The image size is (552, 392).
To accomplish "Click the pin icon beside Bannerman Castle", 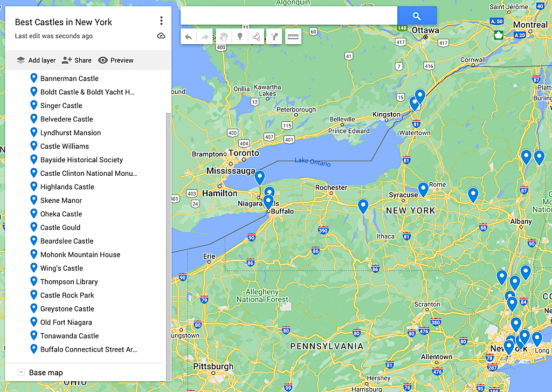I will click(x=34, y=78).
